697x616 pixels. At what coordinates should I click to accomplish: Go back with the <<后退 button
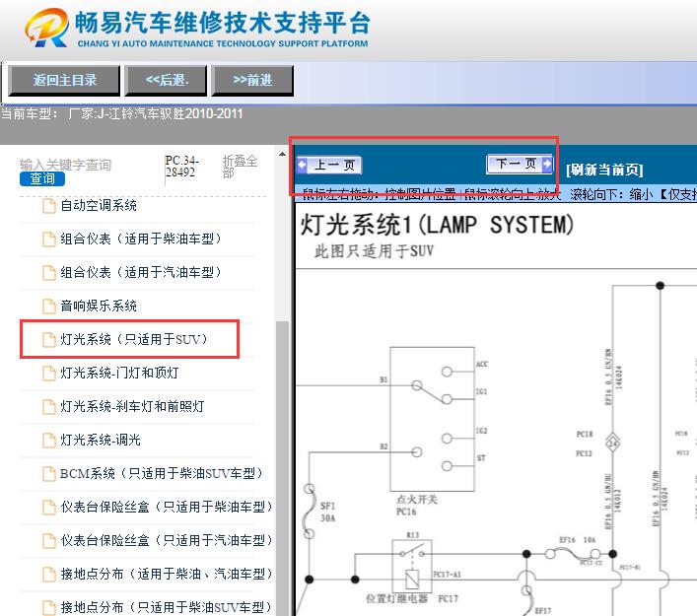pos(166,81)
